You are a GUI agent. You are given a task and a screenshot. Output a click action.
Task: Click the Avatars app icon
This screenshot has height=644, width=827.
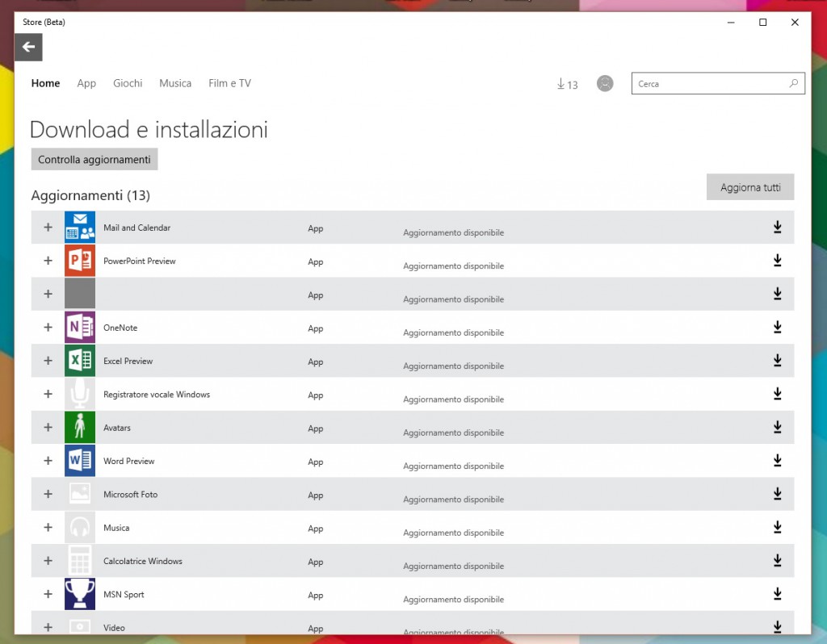[80, 427]
